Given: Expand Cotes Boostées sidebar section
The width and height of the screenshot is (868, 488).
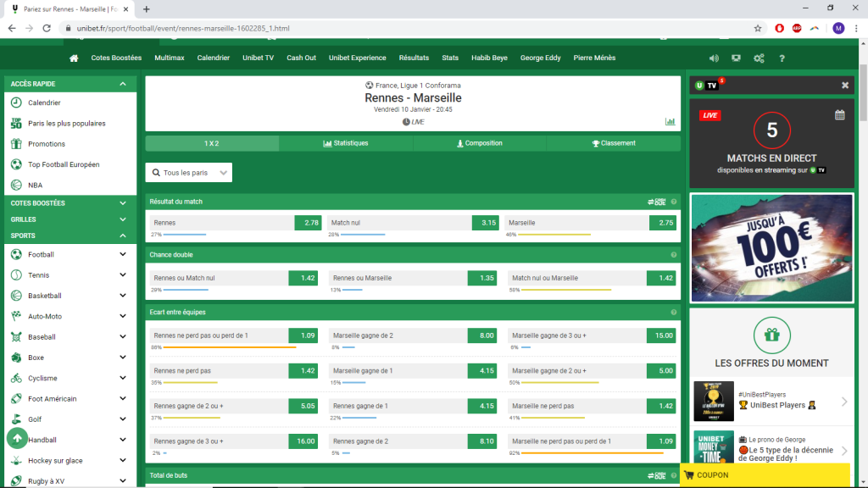Looking at the screenshot, I should coord(123,203).
